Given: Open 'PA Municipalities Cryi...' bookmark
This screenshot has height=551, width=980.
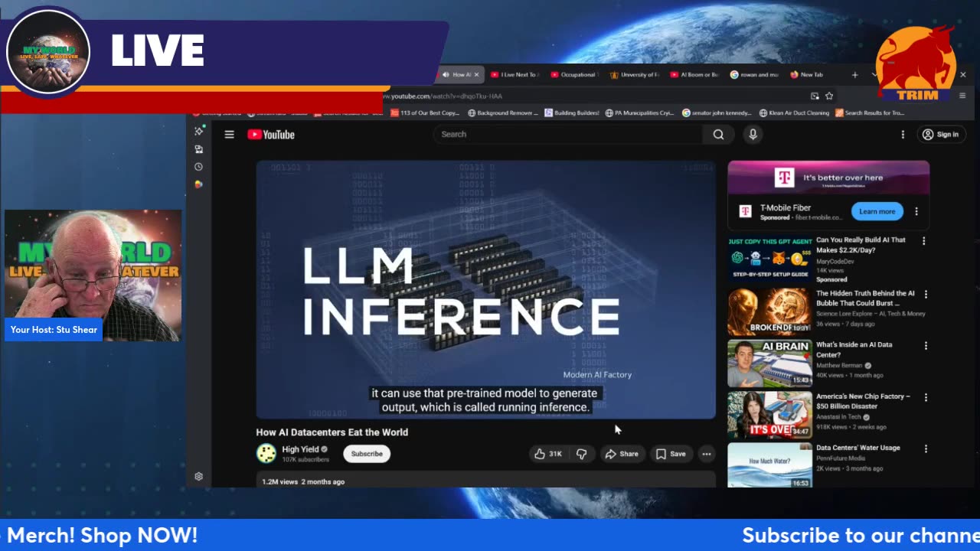Looking at the screenshot, I should (639, 113).
